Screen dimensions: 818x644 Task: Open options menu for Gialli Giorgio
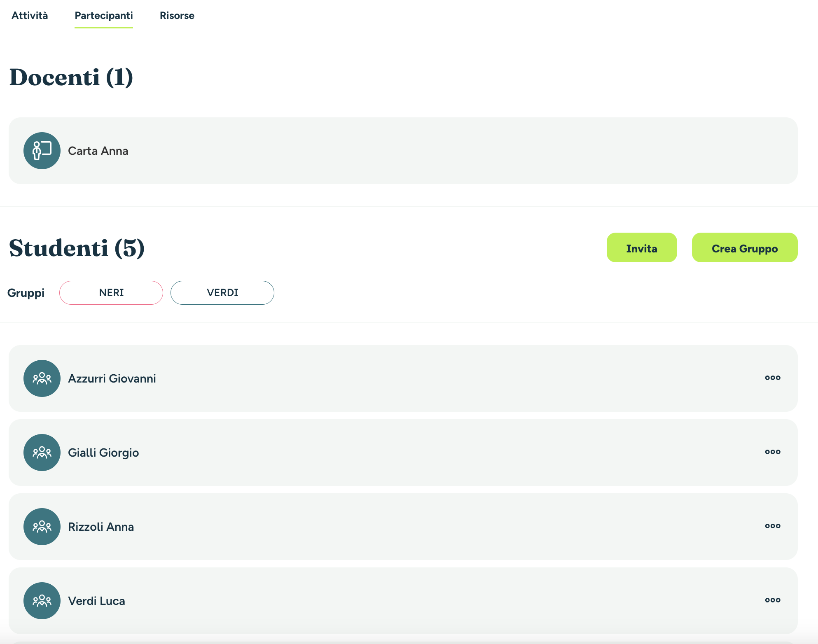773,452
